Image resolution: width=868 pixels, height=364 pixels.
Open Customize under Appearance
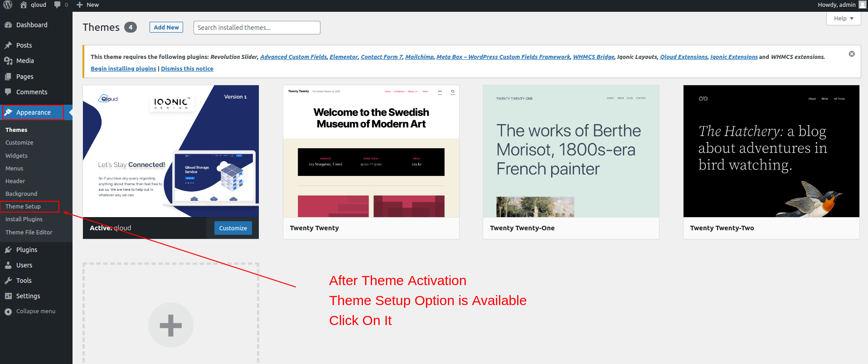click(x=19, y=143)
